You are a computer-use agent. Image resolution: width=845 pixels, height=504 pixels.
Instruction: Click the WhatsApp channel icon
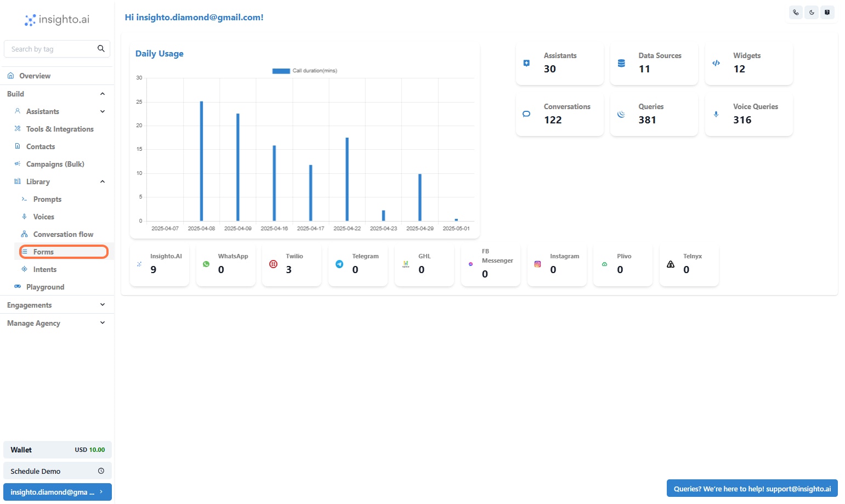(x=206, y=264)
